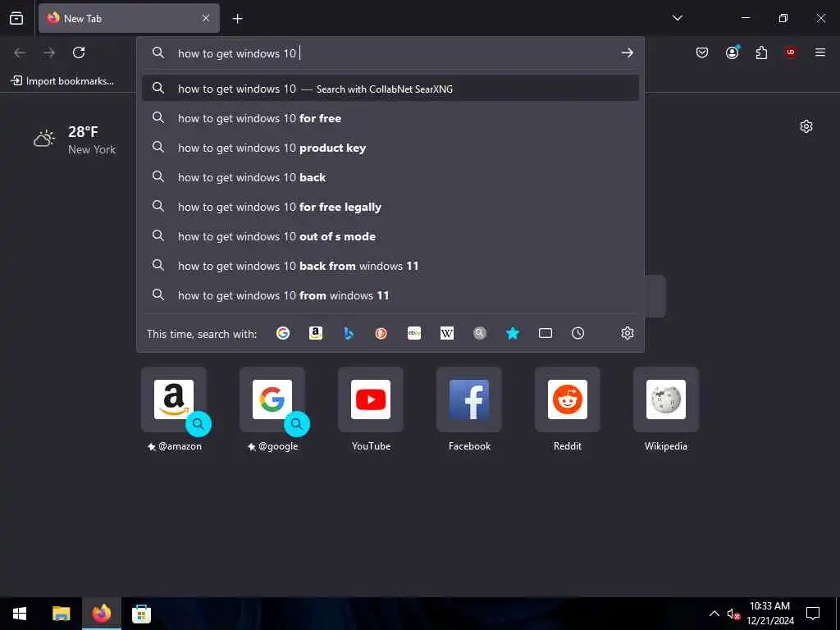
Task: Open the Extensions puzzle icon
Action: tap(761, 52)
